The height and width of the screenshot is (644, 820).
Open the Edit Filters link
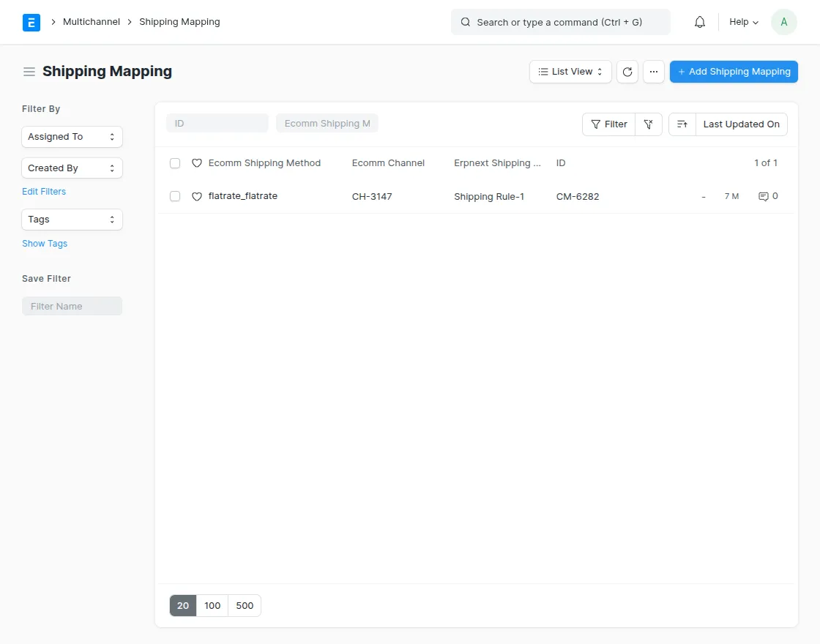pos(44,191)
